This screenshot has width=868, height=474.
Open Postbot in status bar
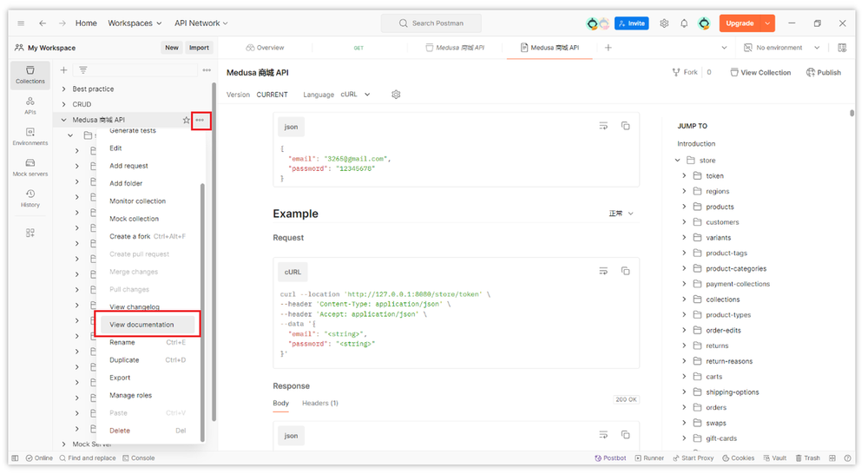[610, 458]
